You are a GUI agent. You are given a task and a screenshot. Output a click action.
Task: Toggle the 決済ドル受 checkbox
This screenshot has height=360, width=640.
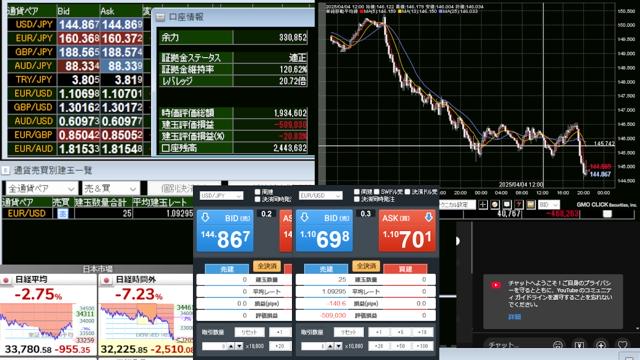coord(407,192)
